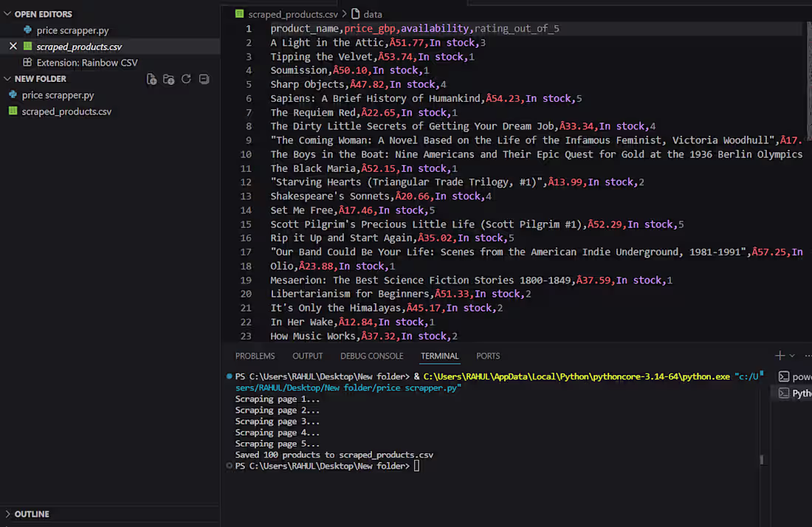Click the New File icon in explorer
812x527 pixels.
151,79
